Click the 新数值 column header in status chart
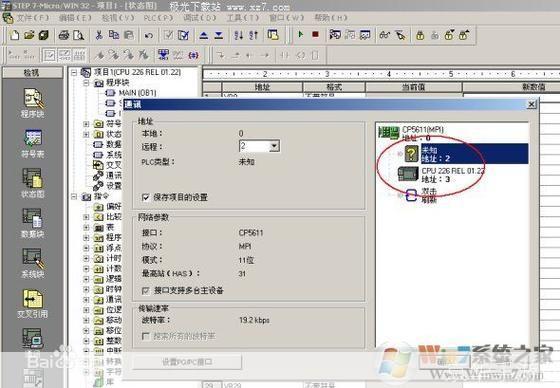Screen dimensions: 560x388 point(511,87)
